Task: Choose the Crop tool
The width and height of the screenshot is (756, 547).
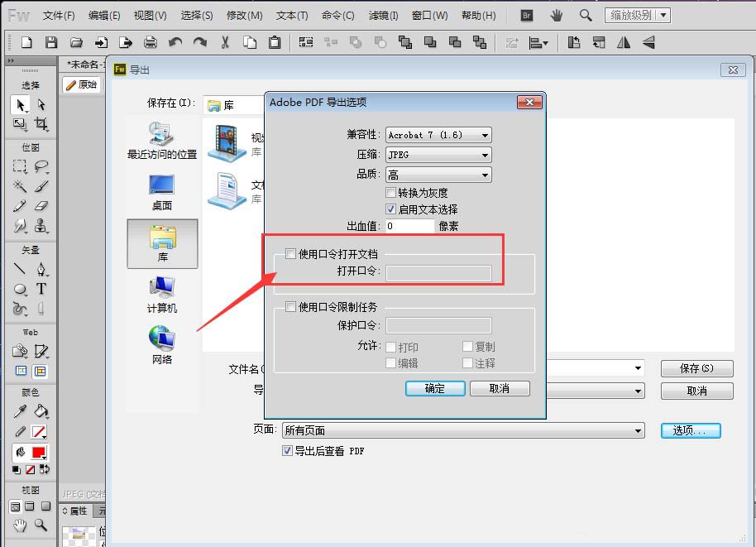Action: click(x=41, y=124)
